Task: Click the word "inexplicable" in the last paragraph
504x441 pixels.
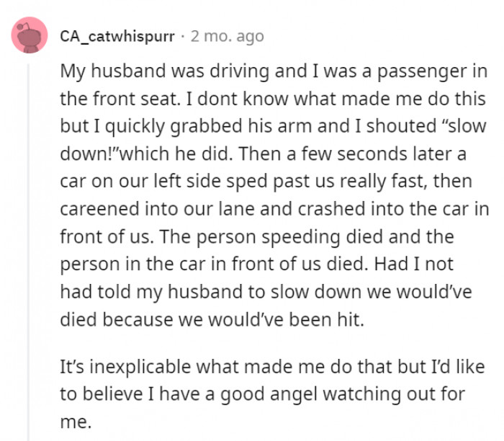Action: coord(140,367)
